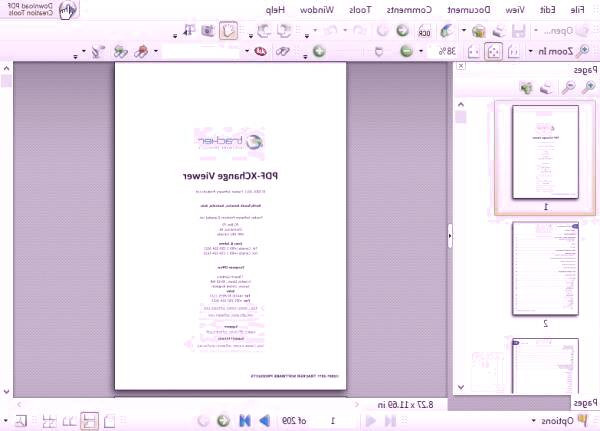
Task: Click Print Pages icon in Pages panel
Action: [546, 88]
